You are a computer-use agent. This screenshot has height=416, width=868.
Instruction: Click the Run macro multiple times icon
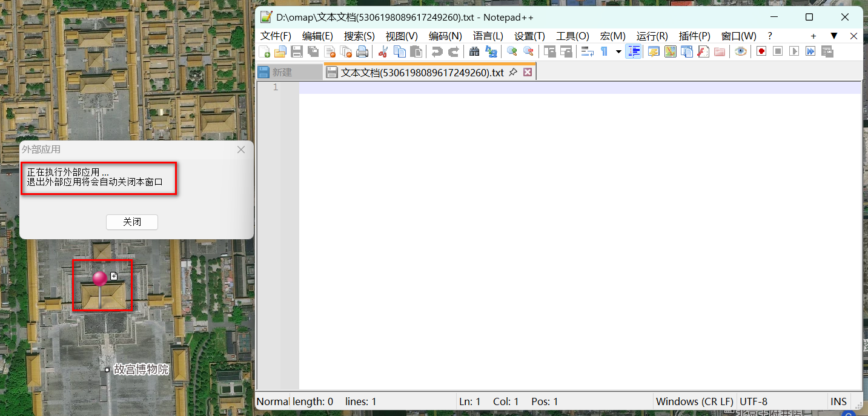point(810,51)
